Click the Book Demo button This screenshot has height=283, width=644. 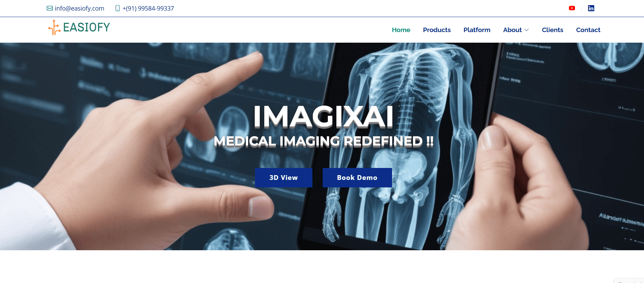click(357, 178)
